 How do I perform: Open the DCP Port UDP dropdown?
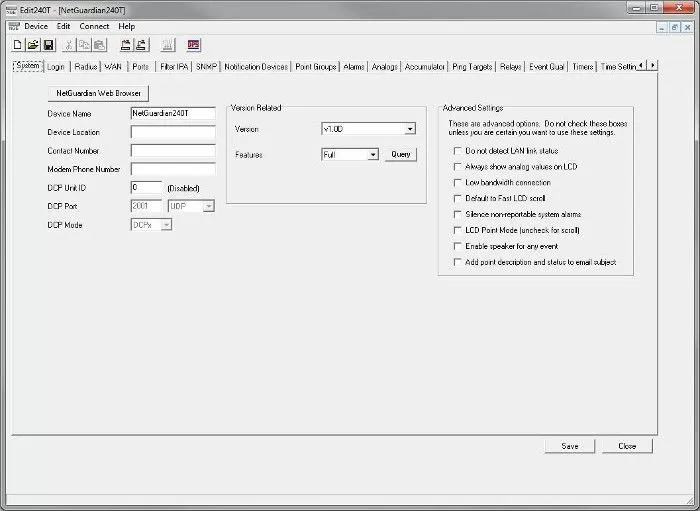coord(208,206)
